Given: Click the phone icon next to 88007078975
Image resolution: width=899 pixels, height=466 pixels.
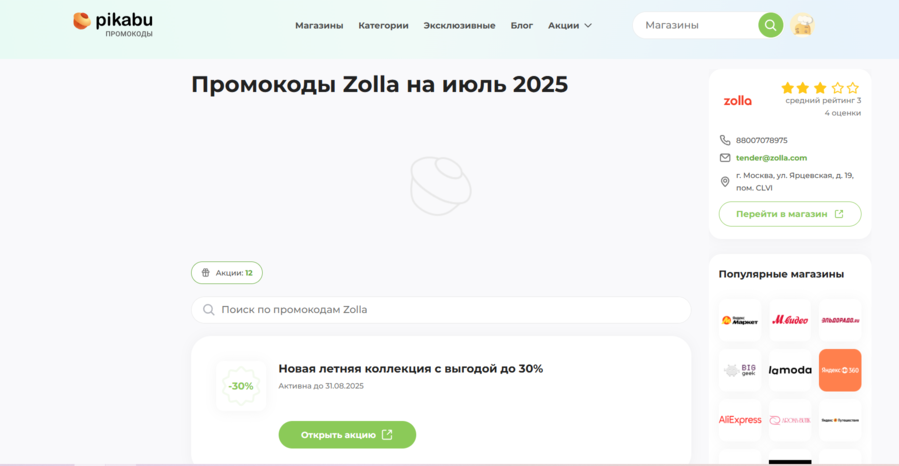Looking at the screenshot, I should [725, 140].
